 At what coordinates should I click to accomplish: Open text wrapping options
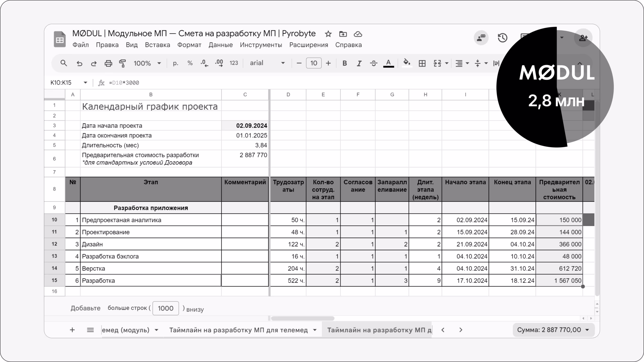click(x=496, y=63)
